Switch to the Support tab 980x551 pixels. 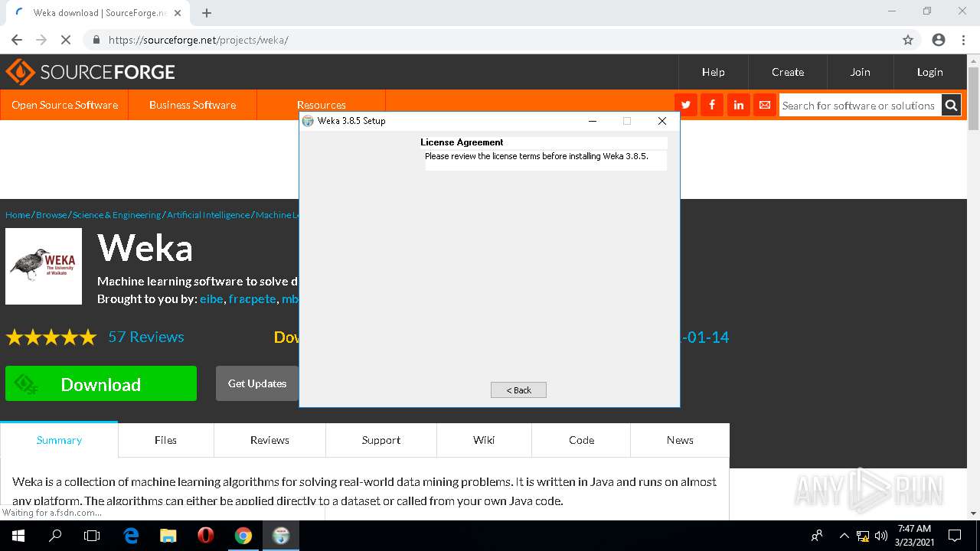click(x=381, y=440)
